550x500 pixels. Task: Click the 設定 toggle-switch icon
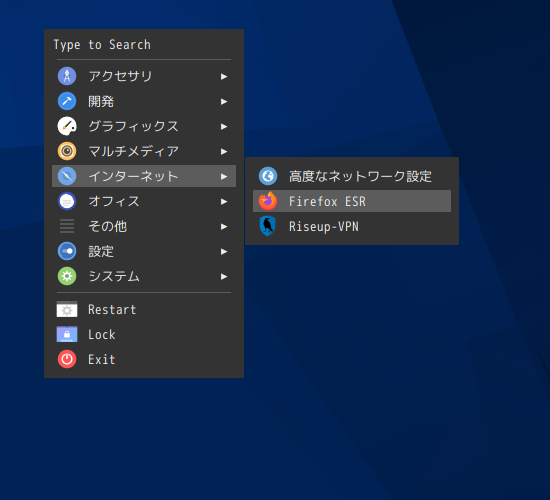pyautogui.click(x=67, y=251)
